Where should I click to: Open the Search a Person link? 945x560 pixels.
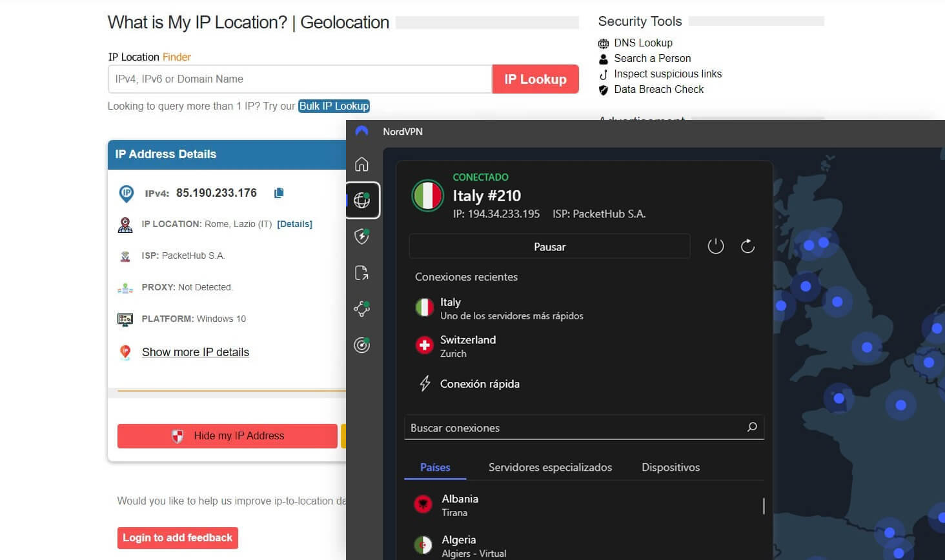652,58
